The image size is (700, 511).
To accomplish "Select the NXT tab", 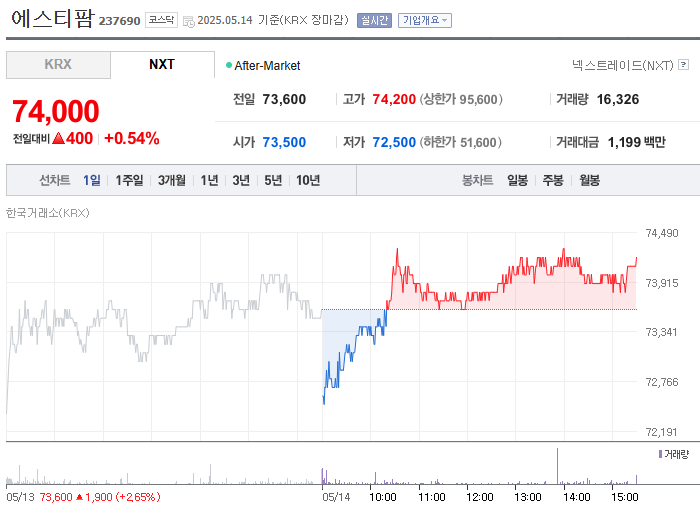I will click(x=162, y=65).
